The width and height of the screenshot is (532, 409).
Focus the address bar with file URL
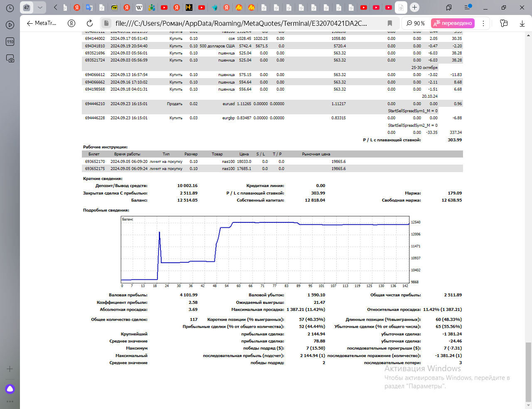tap(241, 23)
